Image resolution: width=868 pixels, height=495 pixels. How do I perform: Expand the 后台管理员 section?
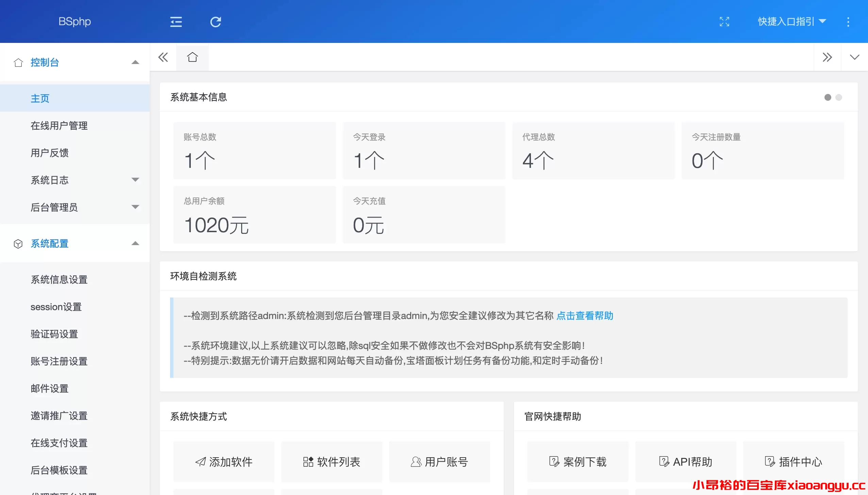coord(135,207)
